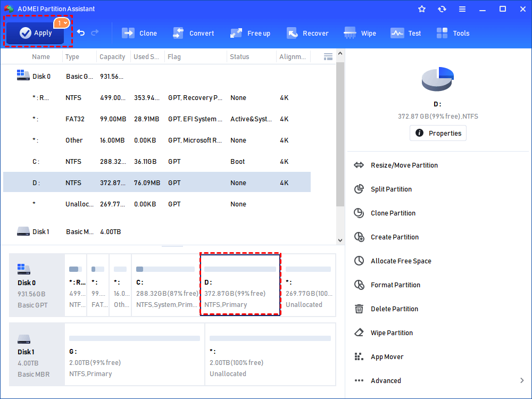Select the G: 2.00TB partition block

[135, 354]
